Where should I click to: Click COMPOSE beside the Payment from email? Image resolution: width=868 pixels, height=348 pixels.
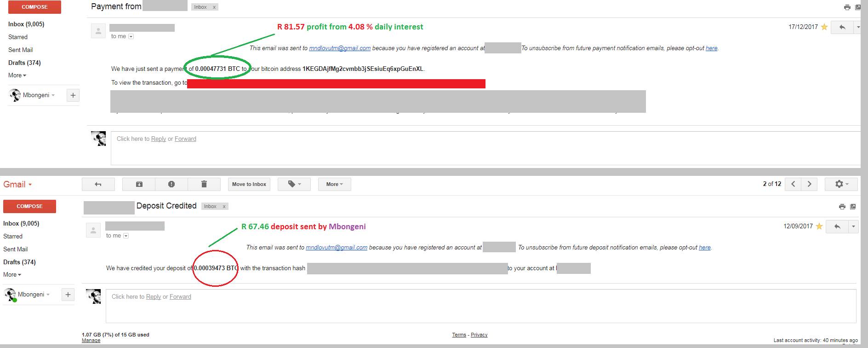(x=34, y=7)
